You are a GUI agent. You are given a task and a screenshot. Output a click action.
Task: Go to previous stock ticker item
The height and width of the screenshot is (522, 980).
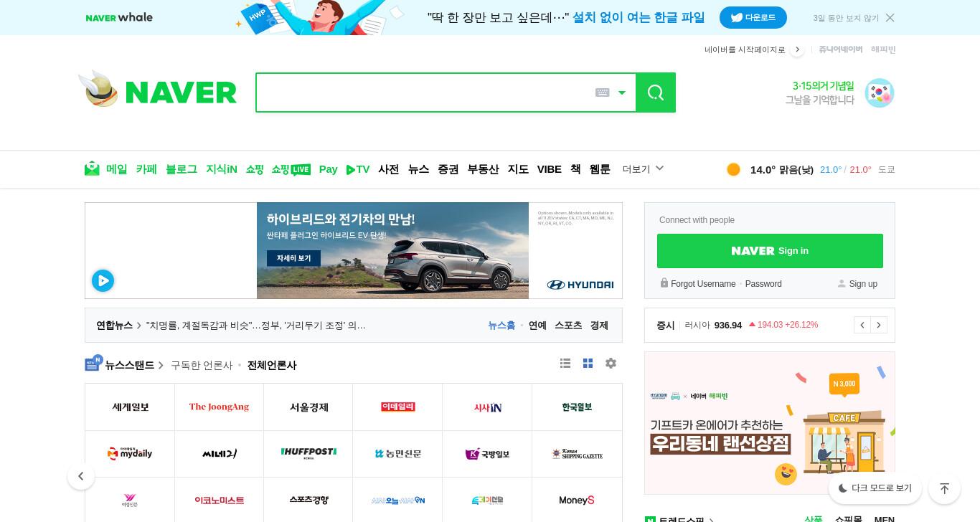(x=862, y=325)
